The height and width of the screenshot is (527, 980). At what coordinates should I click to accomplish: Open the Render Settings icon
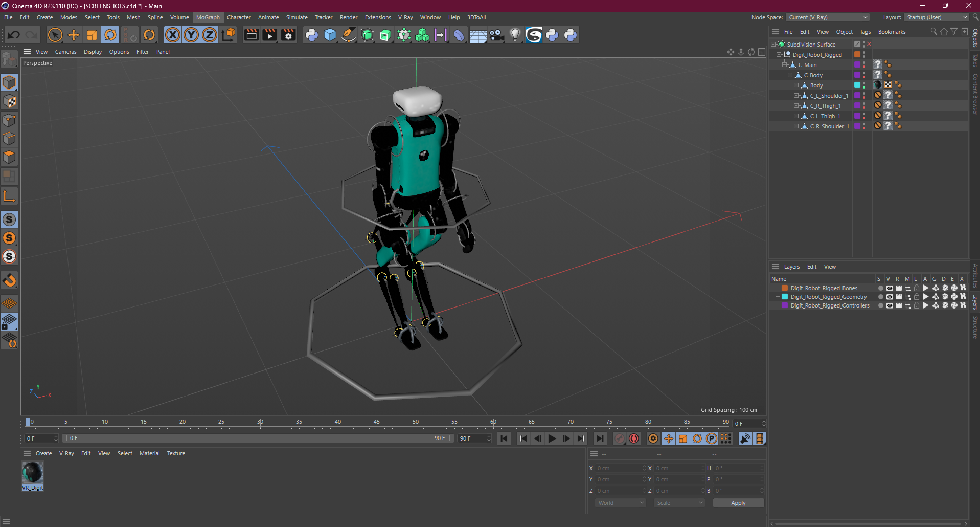pos(288,35)
